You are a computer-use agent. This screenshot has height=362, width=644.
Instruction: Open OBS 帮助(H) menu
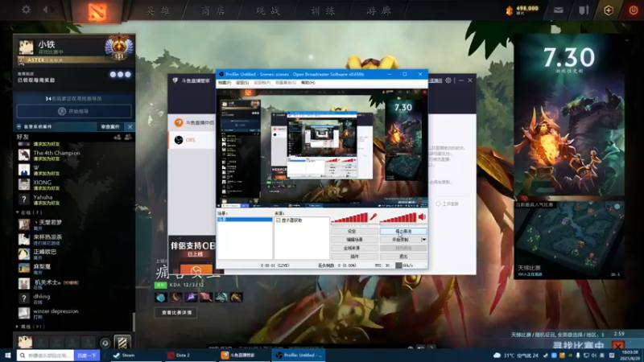[x=308, y=83]
